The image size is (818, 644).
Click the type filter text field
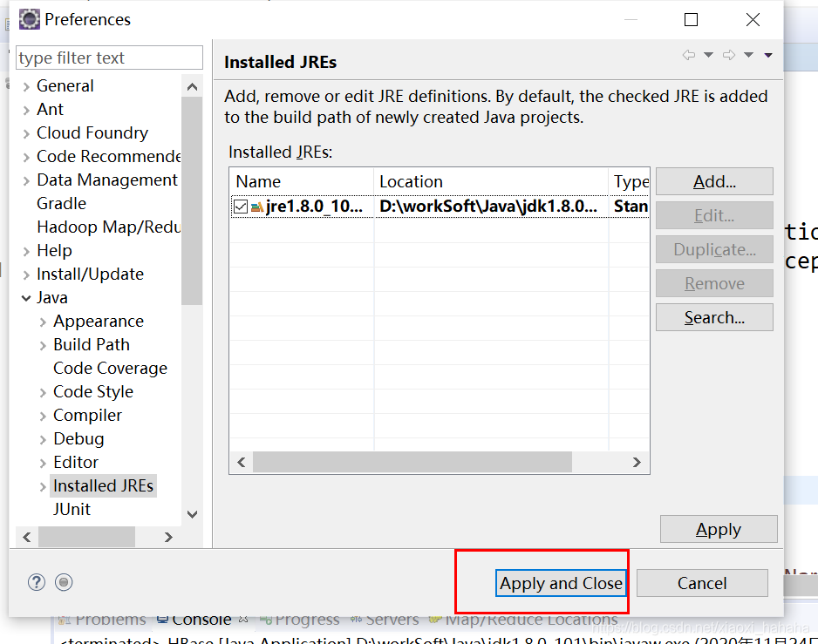(108, 58)
